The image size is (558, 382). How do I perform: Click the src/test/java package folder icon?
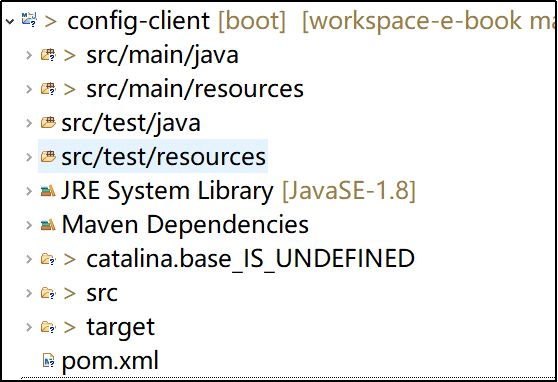pos(48,122)
